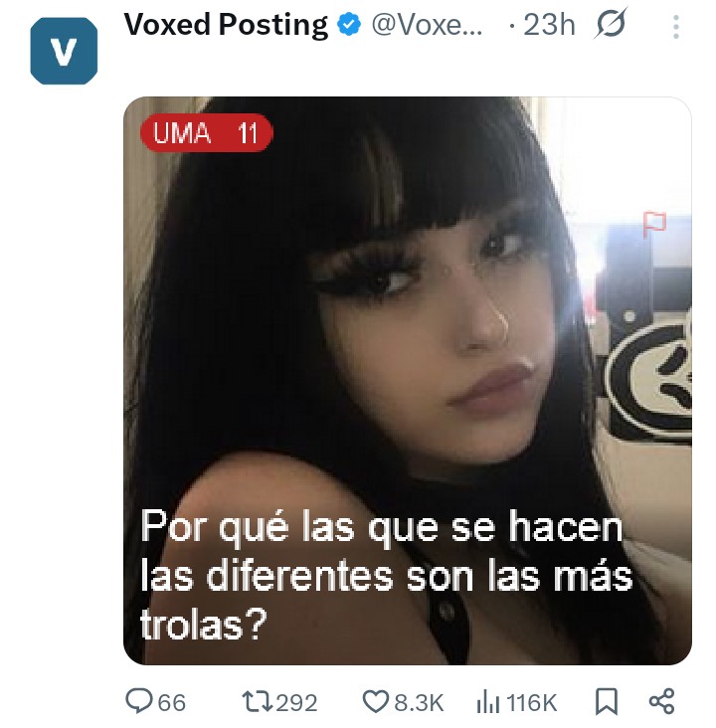Open the Voxed Posting profile avatar
The width and height of the screenshot is (716, 728).
(x=64, y=51)
